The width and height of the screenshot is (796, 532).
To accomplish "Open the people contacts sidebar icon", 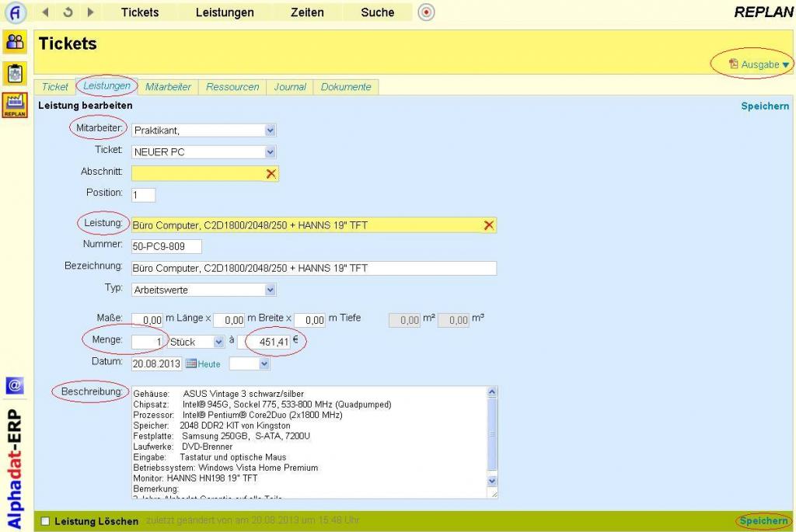I will point(16,42).
